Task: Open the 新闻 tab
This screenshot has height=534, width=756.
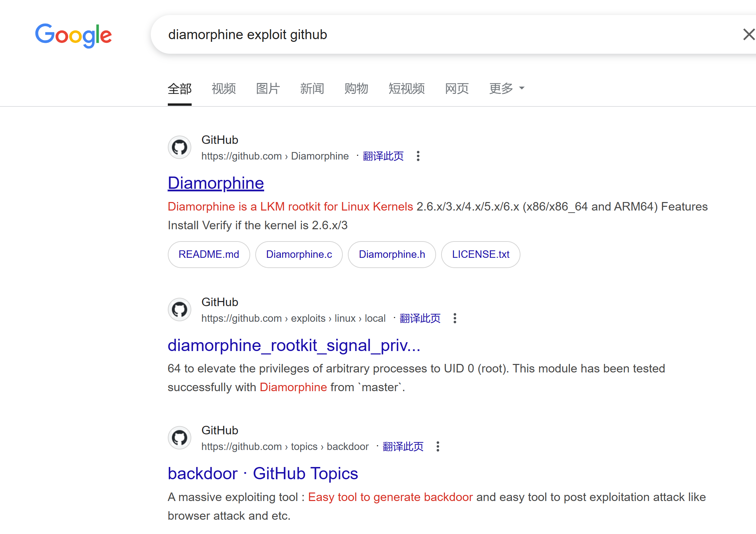Action: (x=312, y=89)
